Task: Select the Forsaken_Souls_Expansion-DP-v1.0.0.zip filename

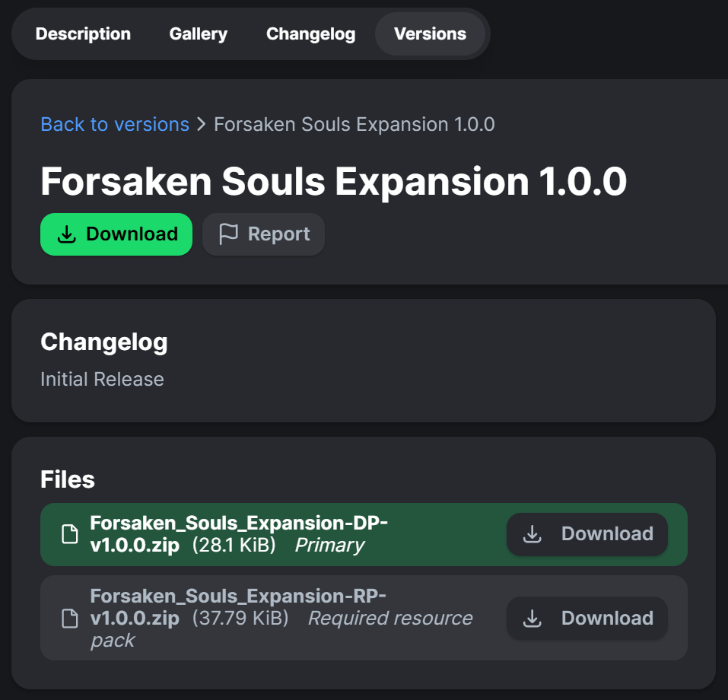Action: pyautogui.click(x=239, y=534)
